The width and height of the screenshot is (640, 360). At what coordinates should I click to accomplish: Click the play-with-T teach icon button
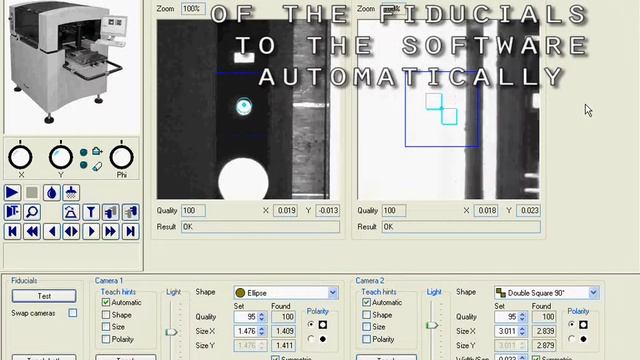tap(12, 212)
